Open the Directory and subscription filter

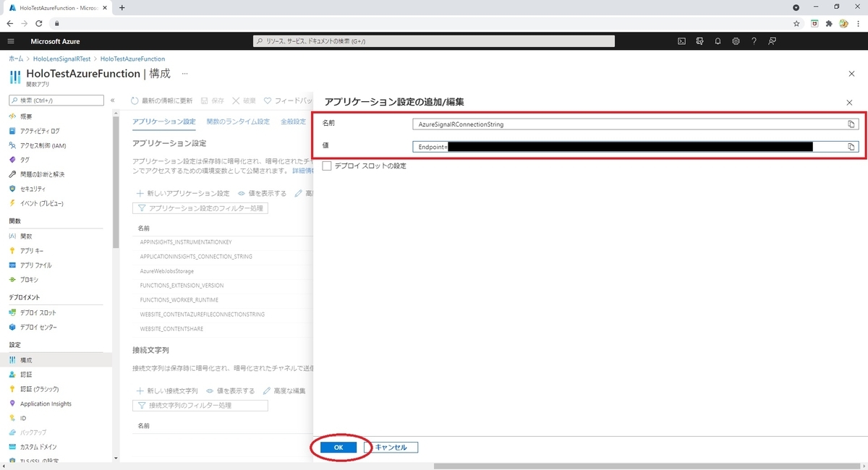699,41
